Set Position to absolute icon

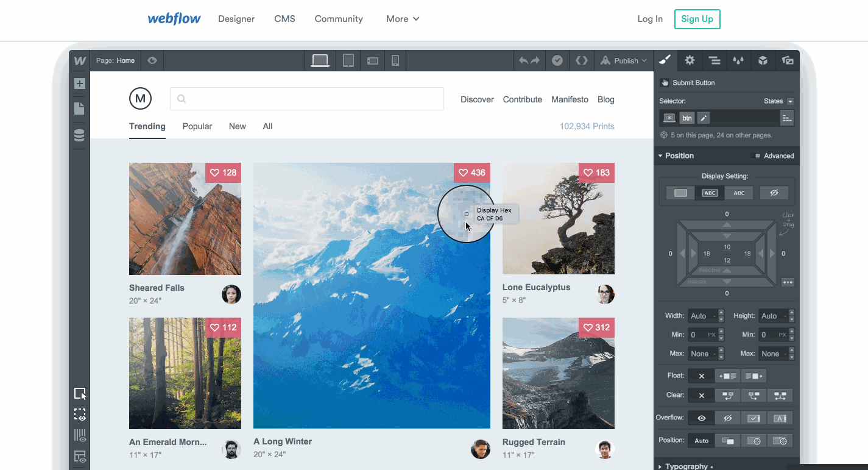pos(754,441)
